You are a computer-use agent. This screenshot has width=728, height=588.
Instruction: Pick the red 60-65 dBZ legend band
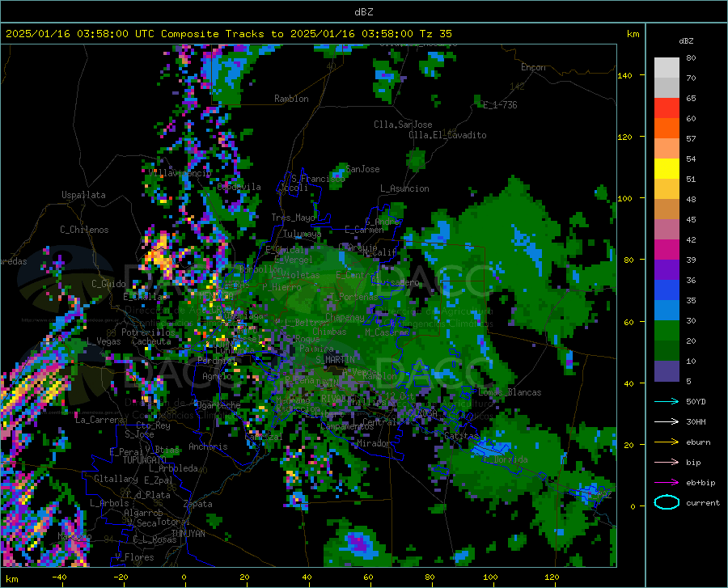click(667, 108)
